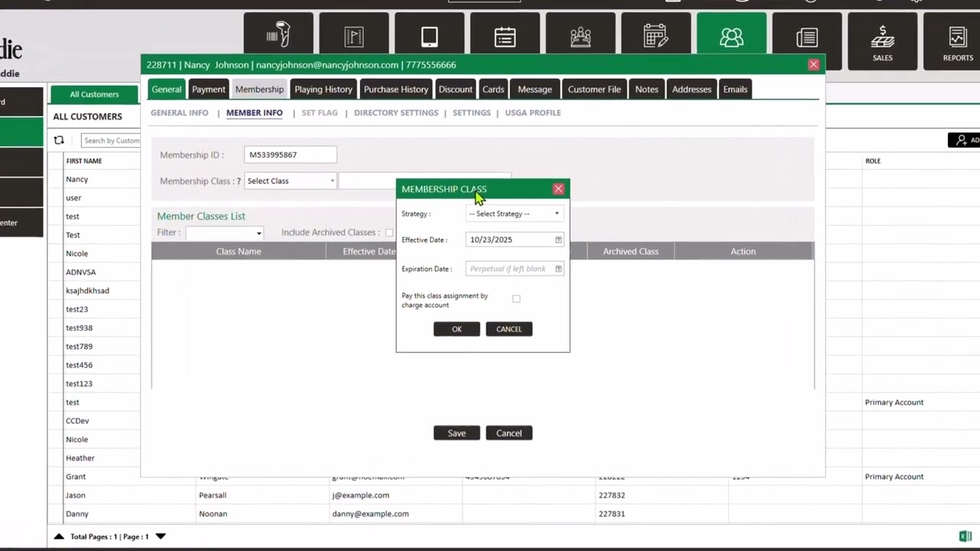980x551 pixels.
Task: Sort by Archived Class column header
Action: (x=630, y=251)
